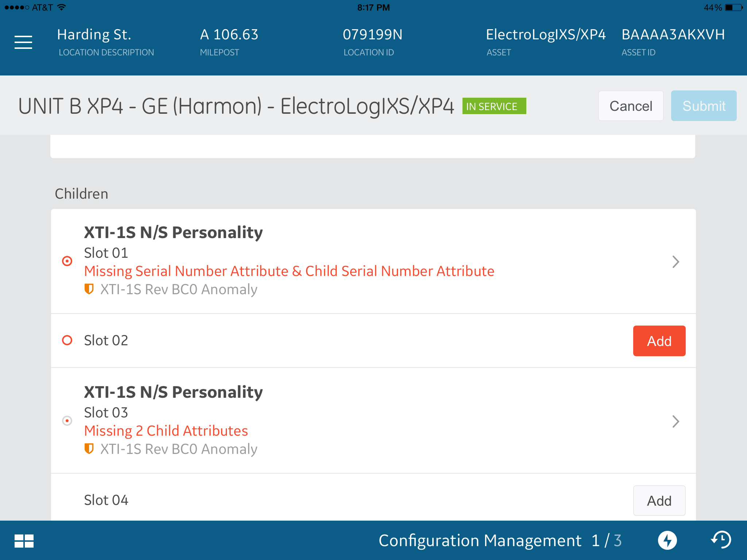This screenshot has height=560, width=747.
Task: Tap the Wi-Fi signal icon
Action: (62, 7)
